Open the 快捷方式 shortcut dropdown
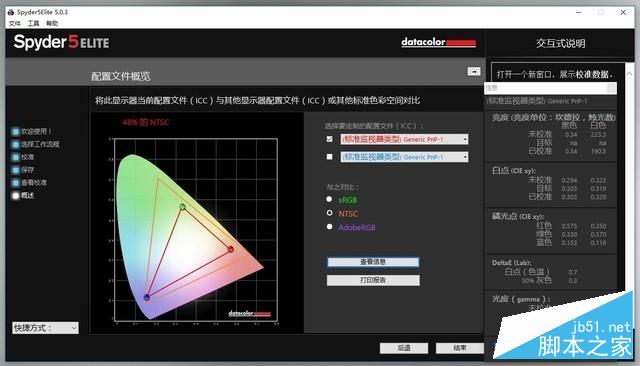Screen dimensions: 640x366 point(45,328)
